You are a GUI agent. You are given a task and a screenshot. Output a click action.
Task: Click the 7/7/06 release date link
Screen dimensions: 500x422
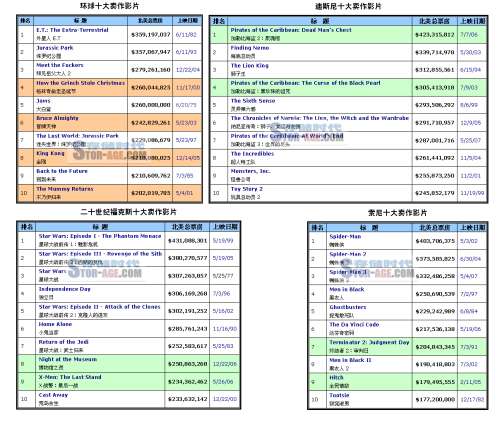pos(469,35)
